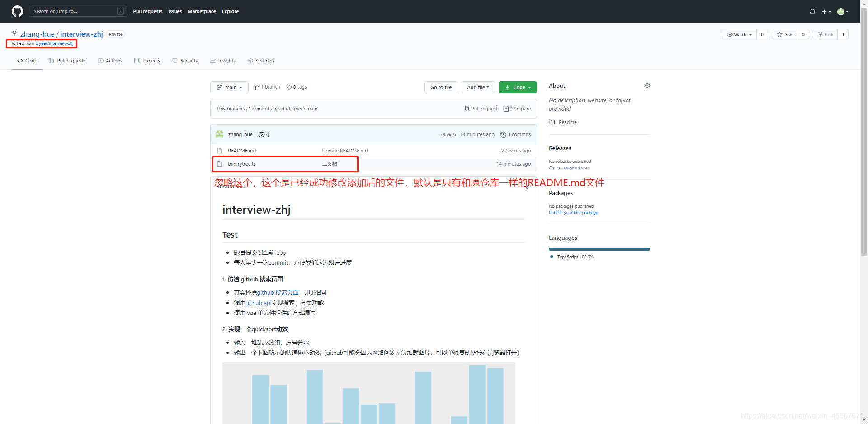This screenshot has width=868, height=424.
Task: Open interview-zhj repository title link
Action: tap(81, 34)
